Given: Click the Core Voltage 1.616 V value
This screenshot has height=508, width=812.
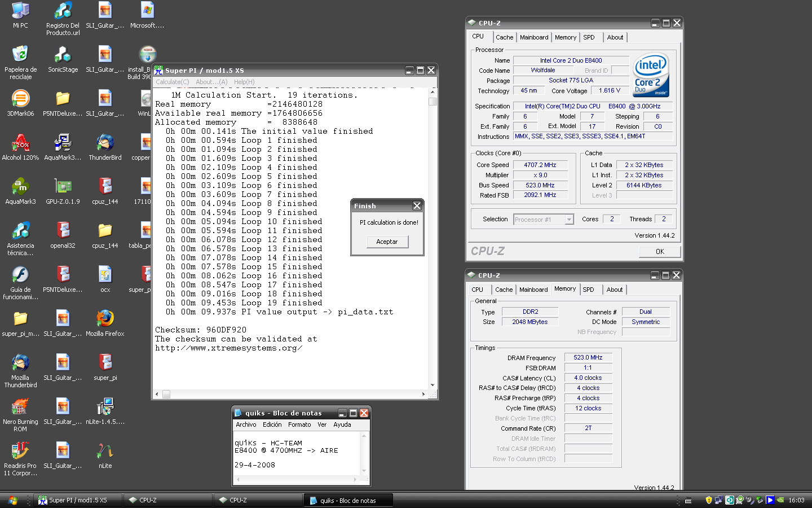Looking at the screenshot, I should [x=610, y=90].
